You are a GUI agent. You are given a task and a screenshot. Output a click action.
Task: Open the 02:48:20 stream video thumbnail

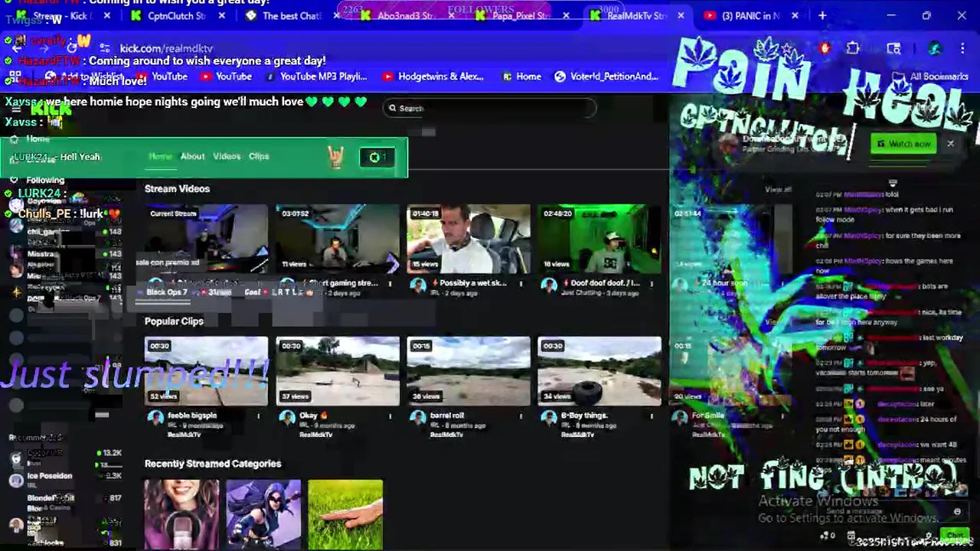[599, 239]
